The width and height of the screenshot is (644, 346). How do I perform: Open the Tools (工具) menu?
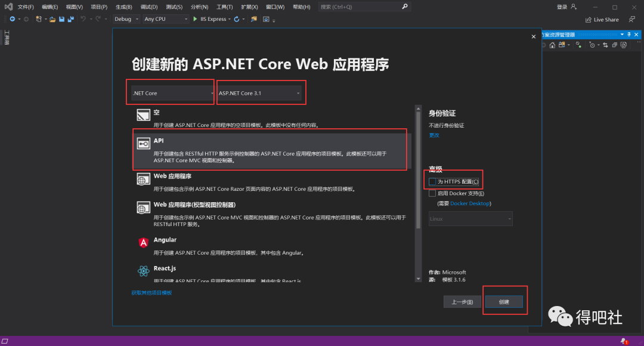click(x=224, y=7)
